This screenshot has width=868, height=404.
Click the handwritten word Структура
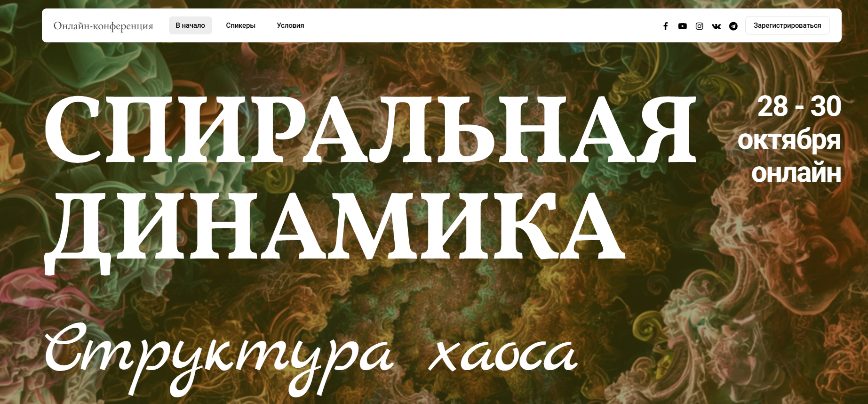pos(219,356)
